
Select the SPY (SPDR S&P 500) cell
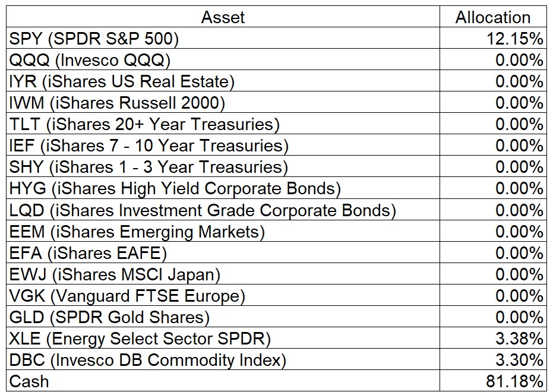click(94, 39)
